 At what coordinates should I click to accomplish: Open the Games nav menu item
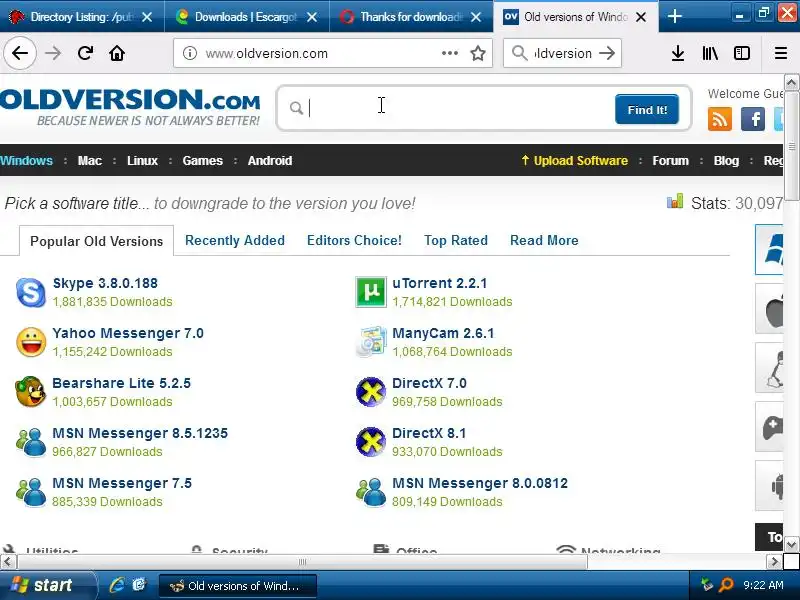[203, 161]
